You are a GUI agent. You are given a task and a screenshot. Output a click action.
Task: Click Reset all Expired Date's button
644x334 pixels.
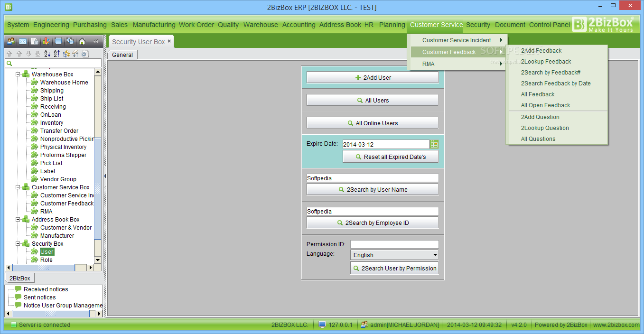coord(391,157)
